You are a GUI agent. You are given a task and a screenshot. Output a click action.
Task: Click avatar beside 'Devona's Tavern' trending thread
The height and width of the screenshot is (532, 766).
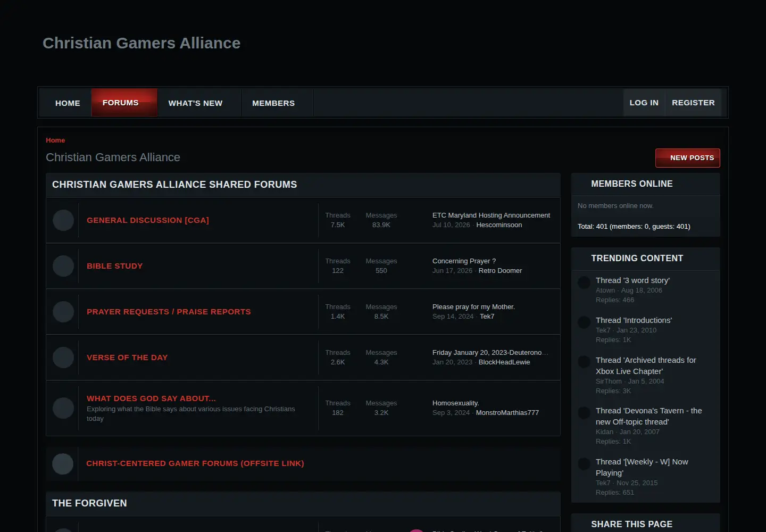(x=584, y=413)
